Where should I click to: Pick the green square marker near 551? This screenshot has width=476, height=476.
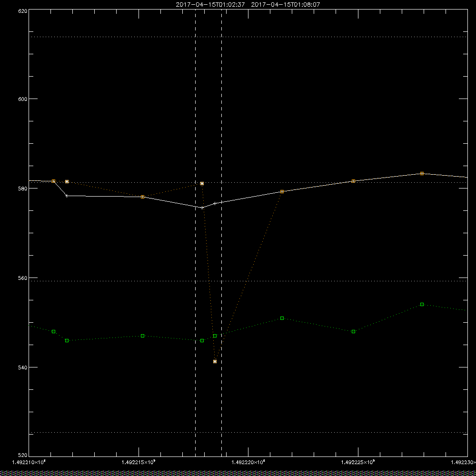point(282,318)
